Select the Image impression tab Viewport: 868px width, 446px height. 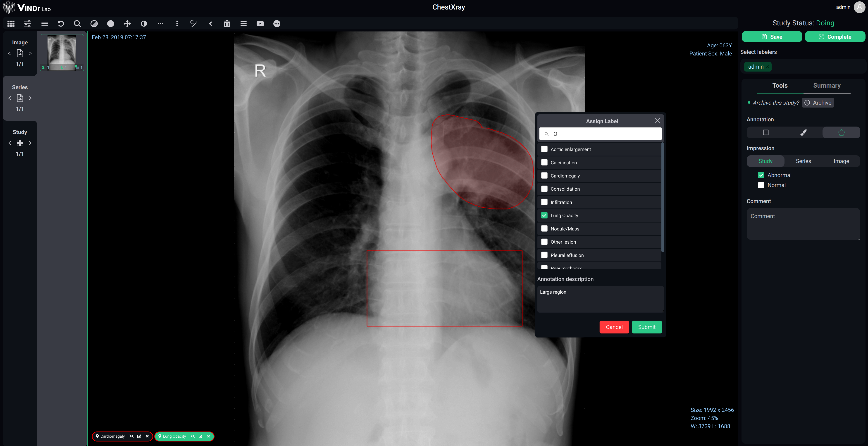pos(841,161)
